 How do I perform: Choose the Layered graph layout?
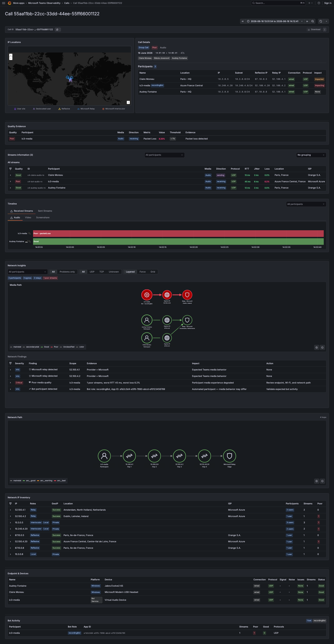pyautogui.click(x=130, y=272)
